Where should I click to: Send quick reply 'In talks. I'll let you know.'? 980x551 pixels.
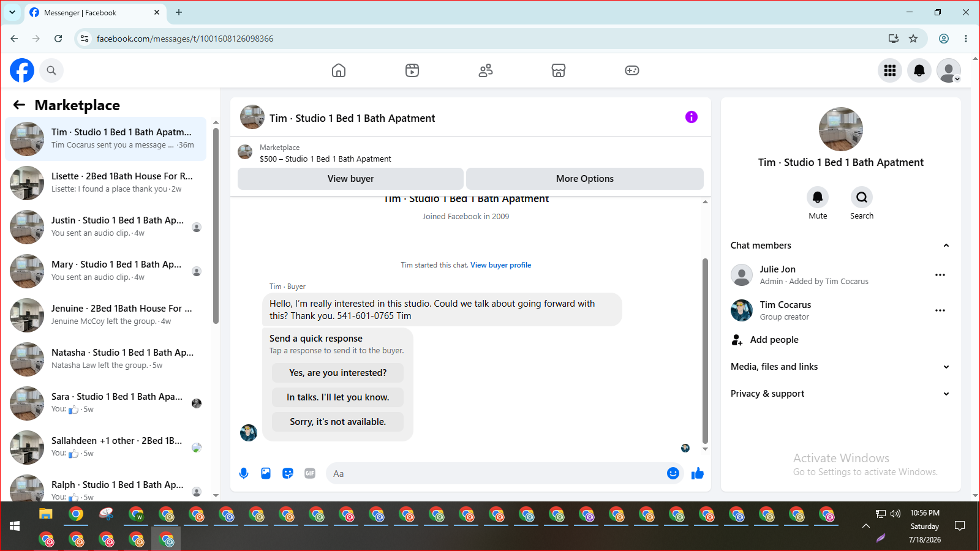tap(338, 397)
